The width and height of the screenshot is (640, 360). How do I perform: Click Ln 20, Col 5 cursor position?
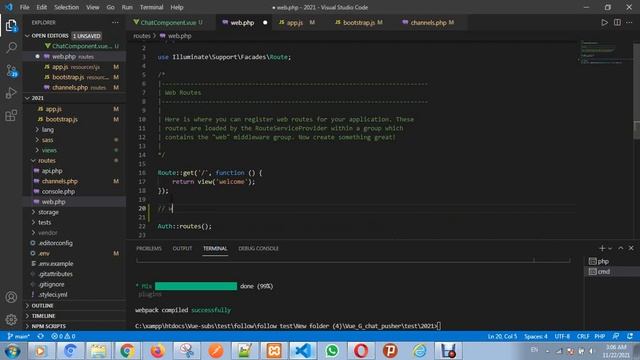[502, 336]
